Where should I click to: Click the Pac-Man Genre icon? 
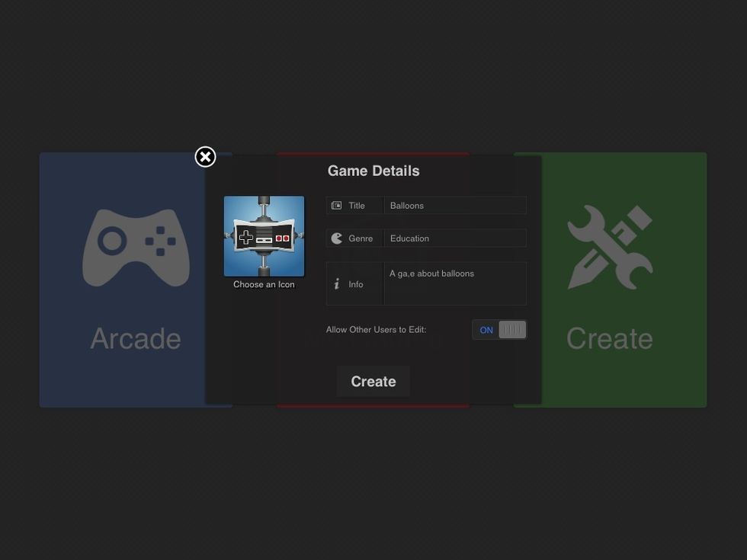(337, 238)
